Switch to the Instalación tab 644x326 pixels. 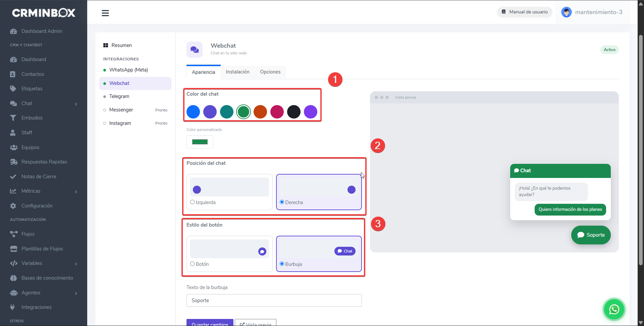pos(237,72)
